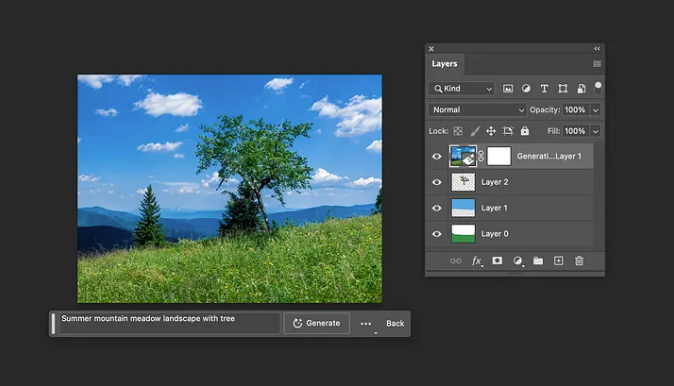Delete layer trash icon
This screenshot has height=386, width=674.
579,261
